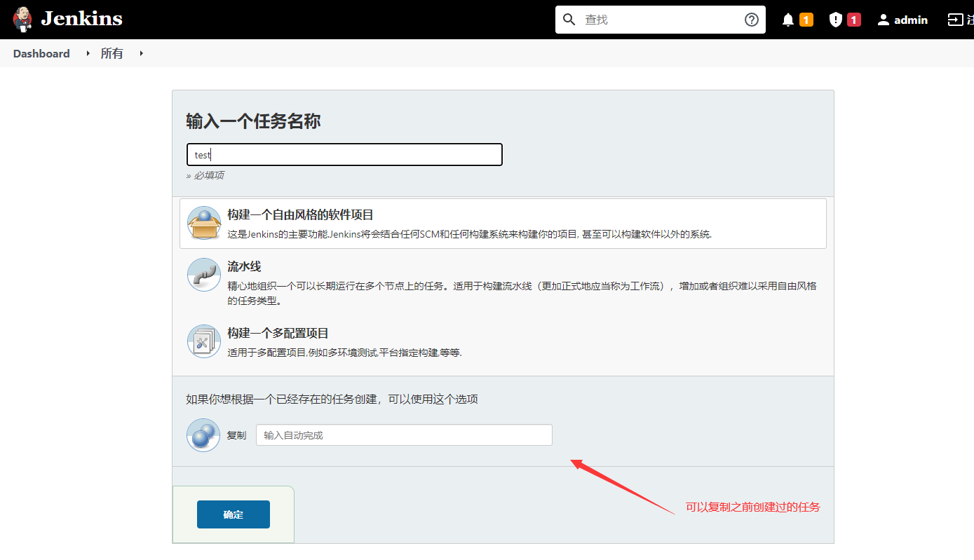Open the 所有 breadcrumb link
Image resolution: width=974 pixels, height=560 pixels.
112,53
